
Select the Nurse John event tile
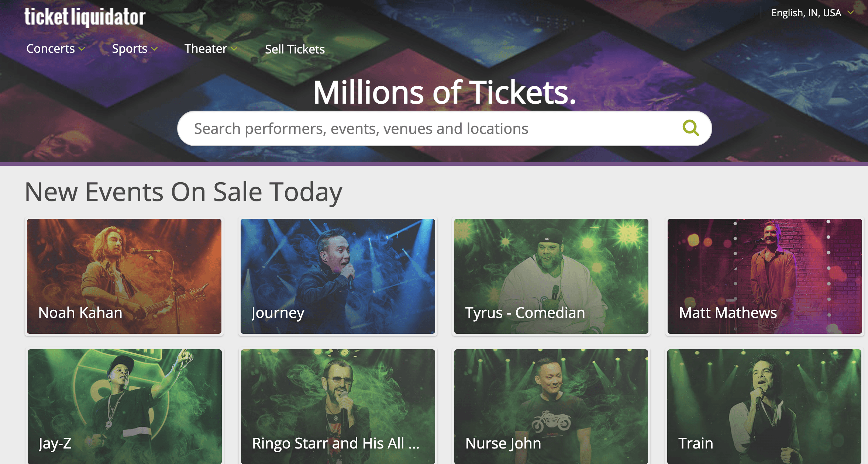tap(551, 406)
